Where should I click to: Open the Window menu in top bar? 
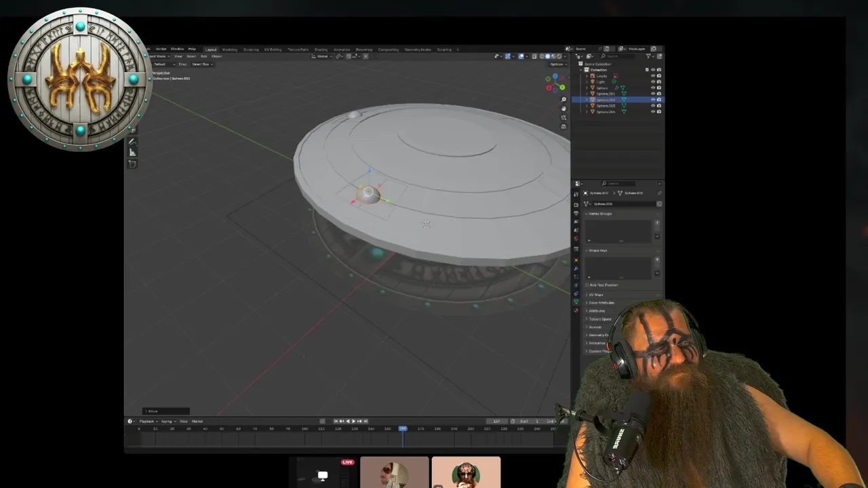point(177,49)
